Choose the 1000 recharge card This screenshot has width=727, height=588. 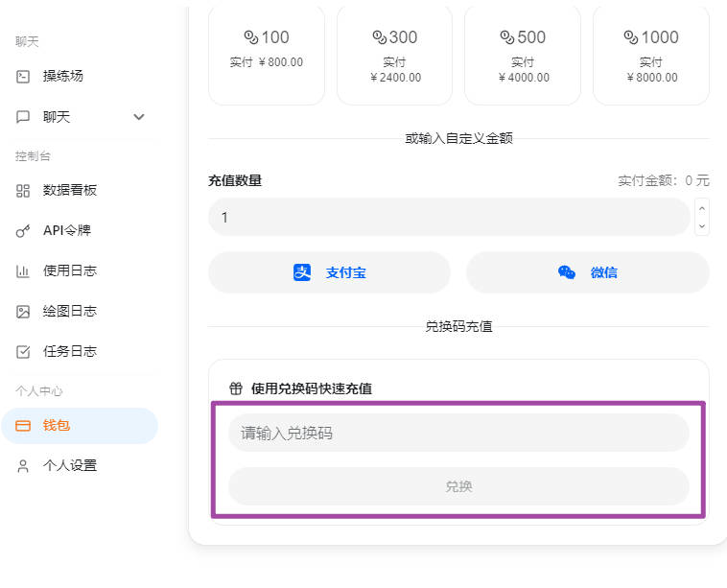pos(651,56)
